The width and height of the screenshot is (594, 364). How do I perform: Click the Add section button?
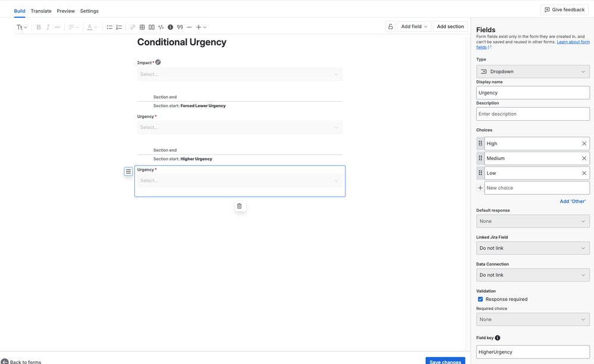450,27
